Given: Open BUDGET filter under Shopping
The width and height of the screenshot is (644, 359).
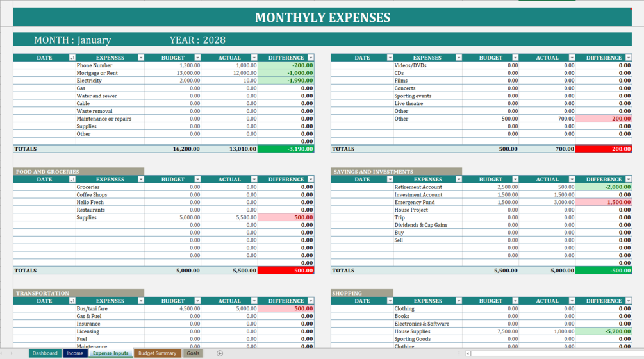Looking at the screenshot, I should [515, 301].
